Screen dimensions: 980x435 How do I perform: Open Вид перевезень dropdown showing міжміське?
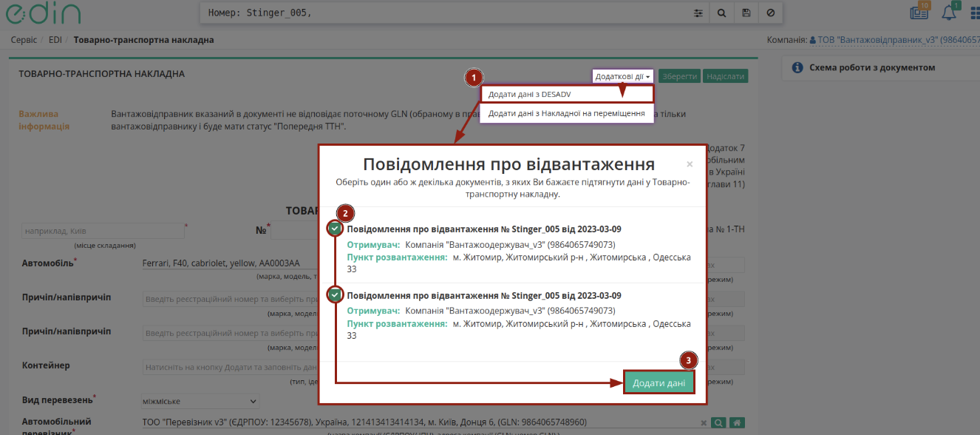point(200,401)
